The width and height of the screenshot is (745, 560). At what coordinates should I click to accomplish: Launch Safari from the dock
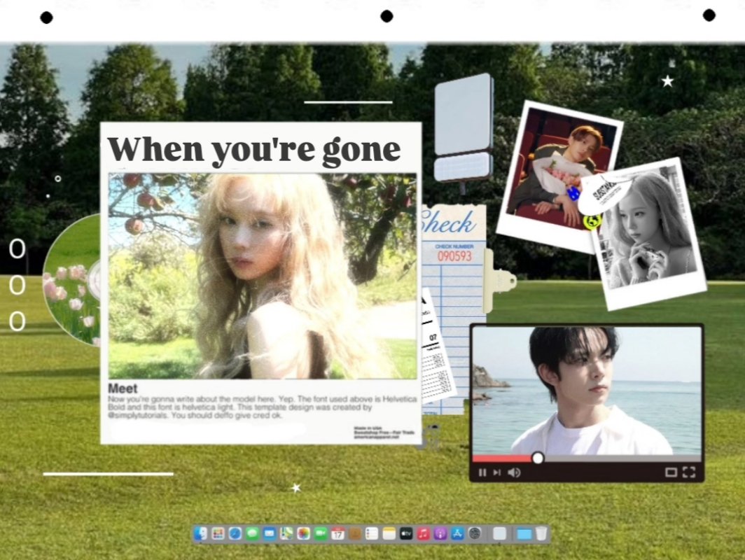click(235, 533)
